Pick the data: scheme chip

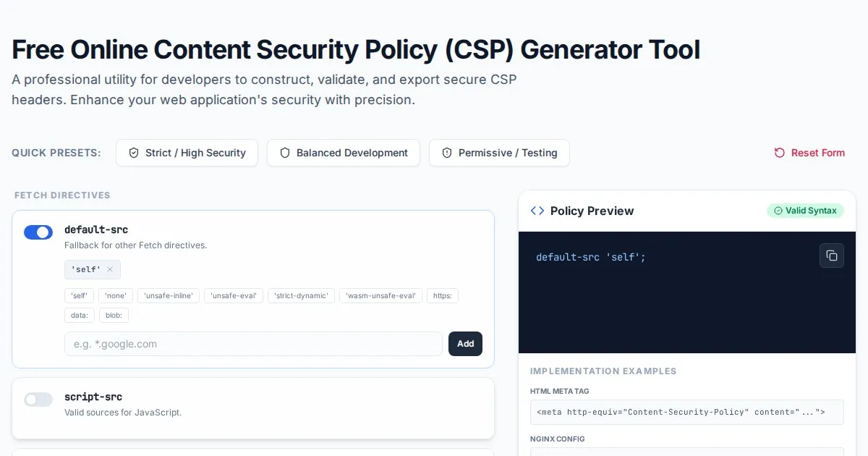coord(79,315)
